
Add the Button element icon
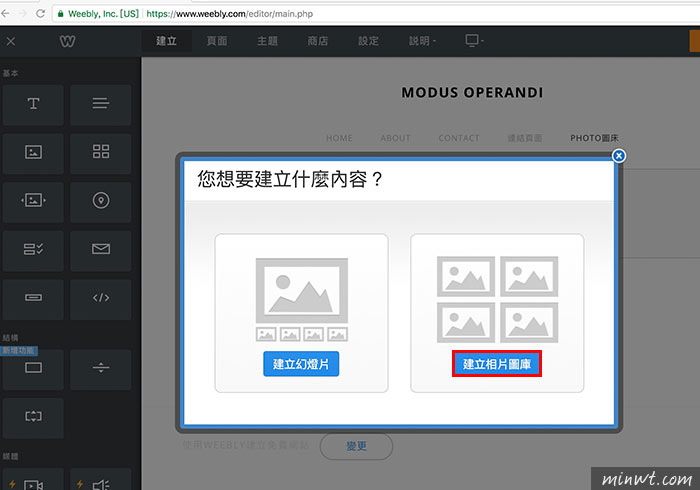click(33, 299)
